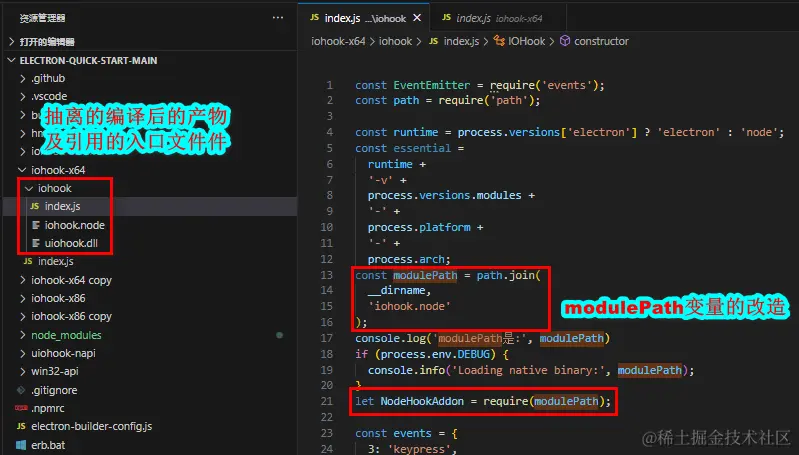This screenshot has height=455, width=799.
Task: Click constructor in the breadcrumb
Action: point(601,41)
